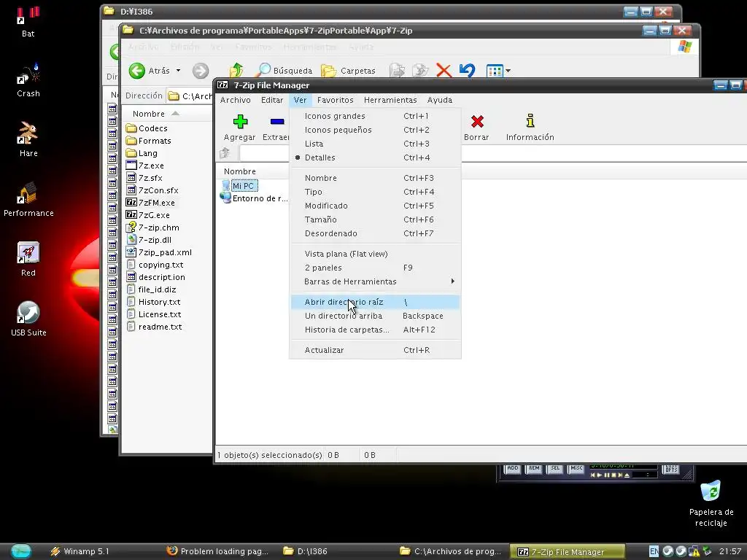The image size is (747, 560).
Task: Click red X delete icon in Explorer toolbar
Action: pyautogui.click(x=444, y=71)
